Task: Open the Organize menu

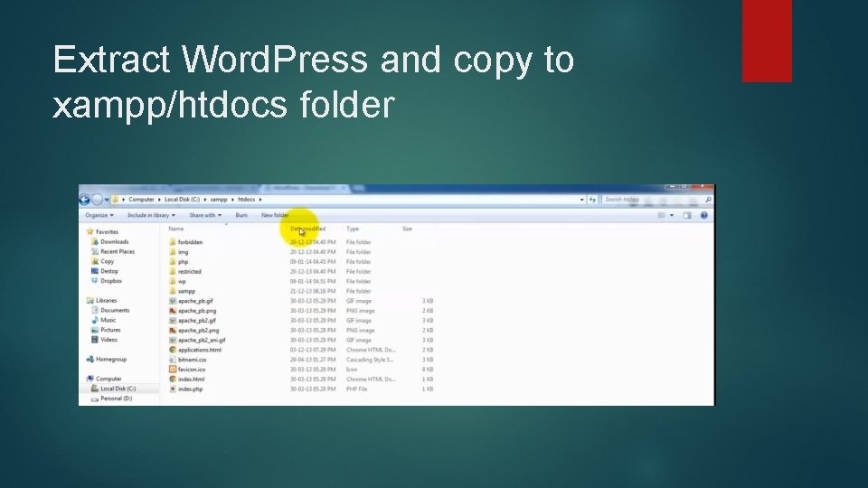Action: [x=99, y=215]
